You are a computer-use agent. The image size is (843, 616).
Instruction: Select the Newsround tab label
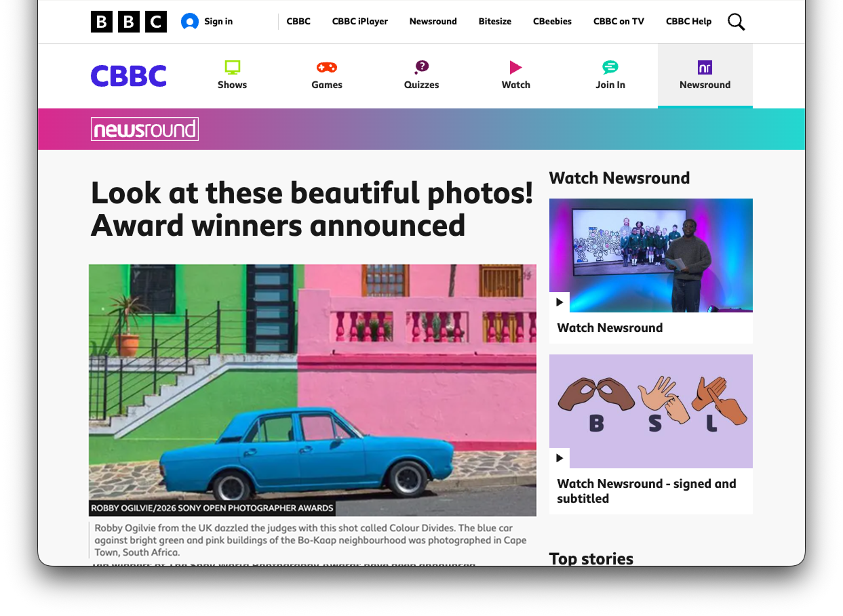point(705,85)
